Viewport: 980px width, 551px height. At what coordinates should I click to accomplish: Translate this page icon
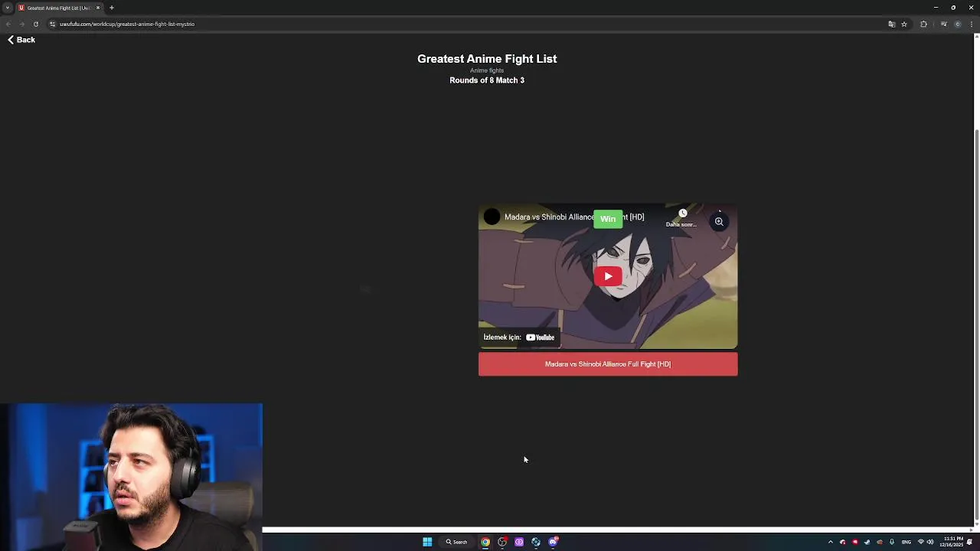(891, 24)
